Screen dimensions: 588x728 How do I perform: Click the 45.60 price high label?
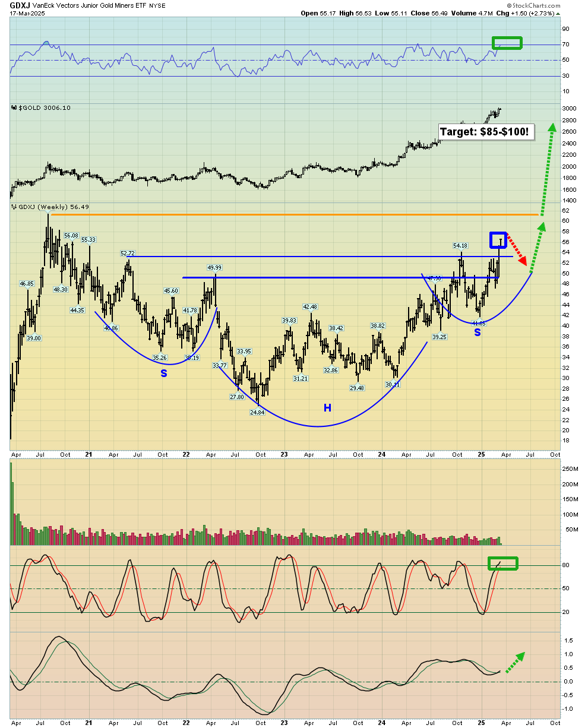[x=171, y=290]
